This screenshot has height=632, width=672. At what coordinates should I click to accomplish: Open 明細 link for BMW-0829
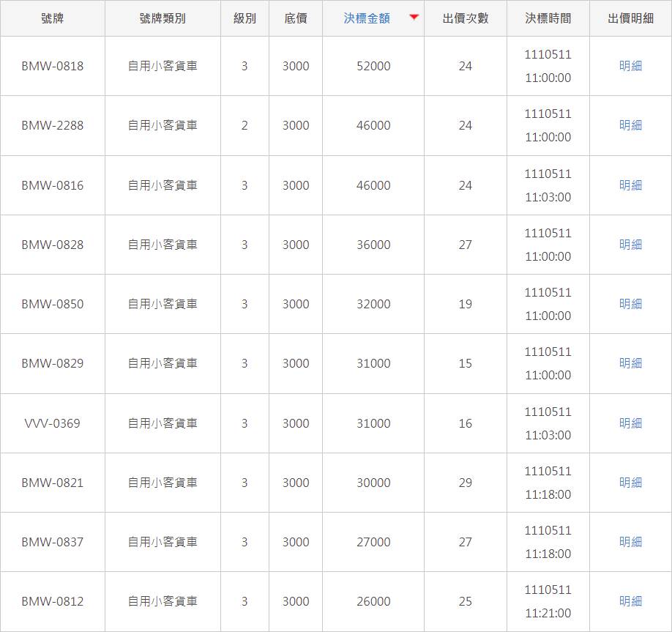point(631,363)
